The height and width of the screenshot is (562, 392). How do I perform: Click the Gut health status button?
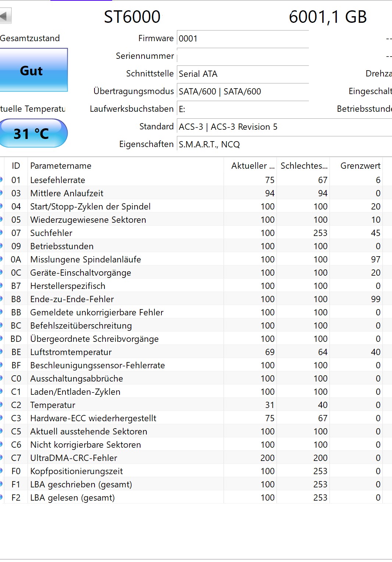(x=33, y=70)
